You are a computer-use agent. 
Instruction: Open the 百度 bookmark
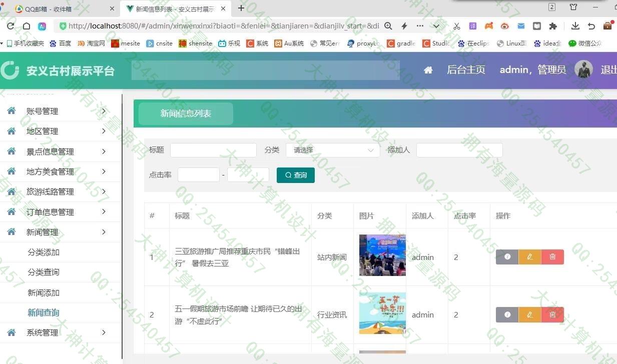(x=61, y=43)
